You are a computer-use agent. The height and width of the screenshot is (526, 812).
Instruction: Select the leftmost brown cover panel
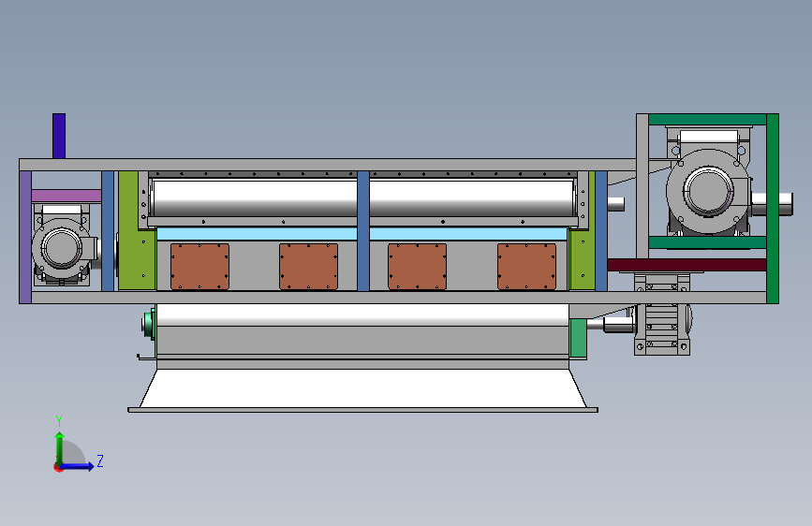199,267
